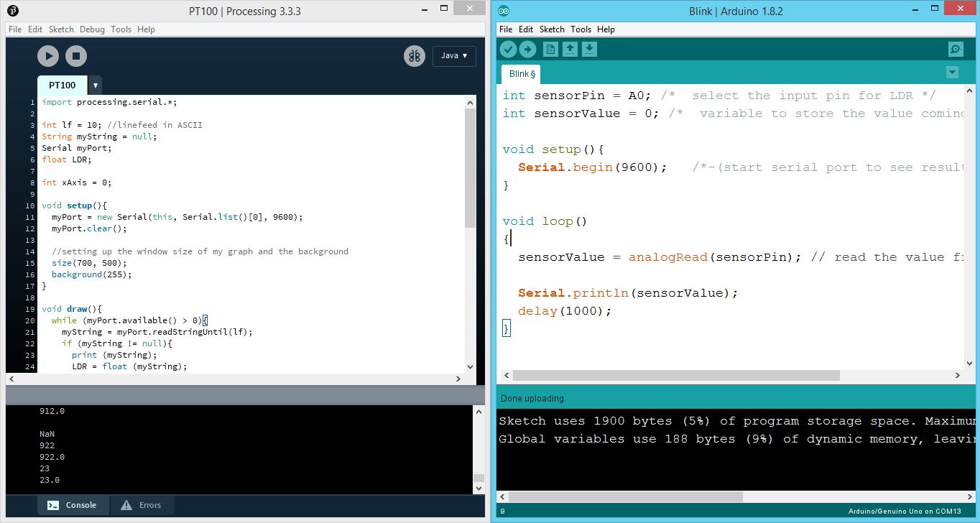Open Processing Help menu
The image size is (980, 523).
(146, 29)
